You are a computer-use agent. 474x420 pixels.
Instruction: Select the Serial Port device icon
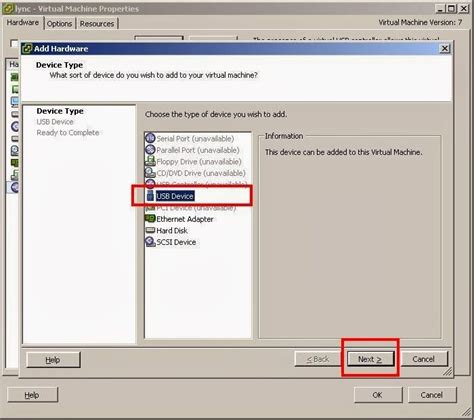[x=150, y=138]
